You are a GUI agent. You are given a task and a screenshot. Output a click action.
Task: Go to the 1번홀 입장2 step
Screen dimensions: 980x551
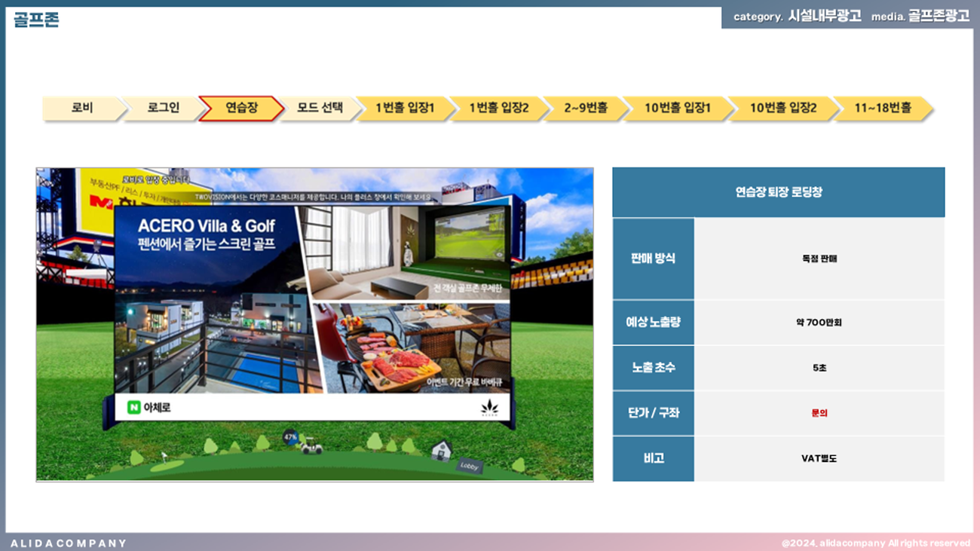click(498, 108)
